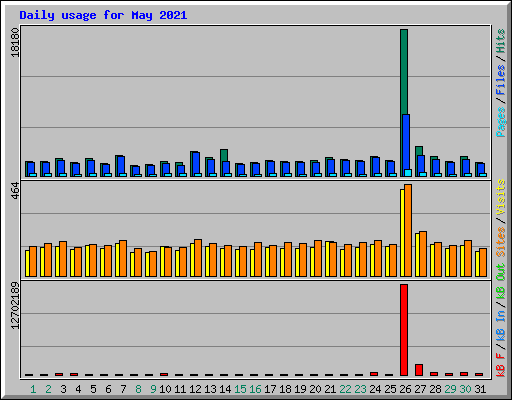Screen dimensions: 512x400
Task: Click day label 29 on the x-axis
Action: tap(450, 389)
